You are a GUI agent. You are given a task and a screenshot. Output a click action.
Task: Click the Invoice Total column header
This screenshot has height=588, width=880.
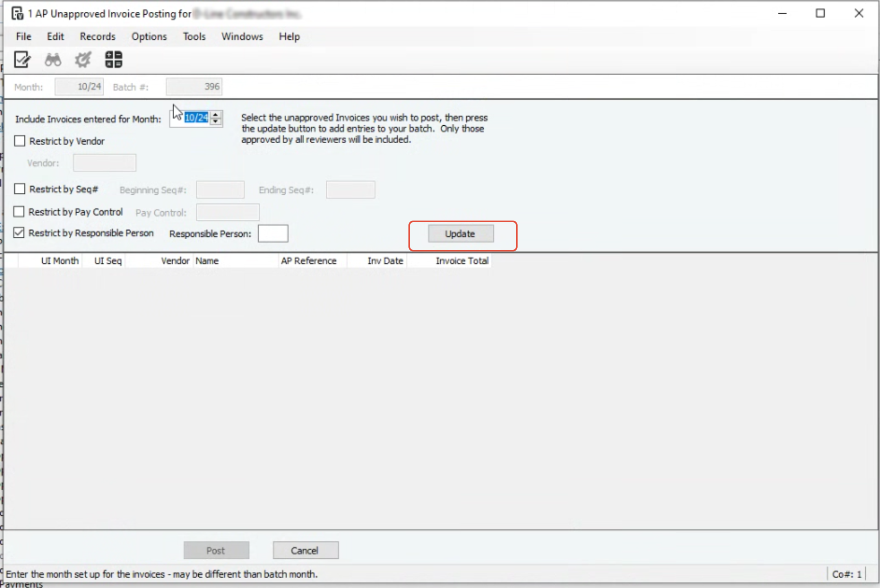coord(461,261)
